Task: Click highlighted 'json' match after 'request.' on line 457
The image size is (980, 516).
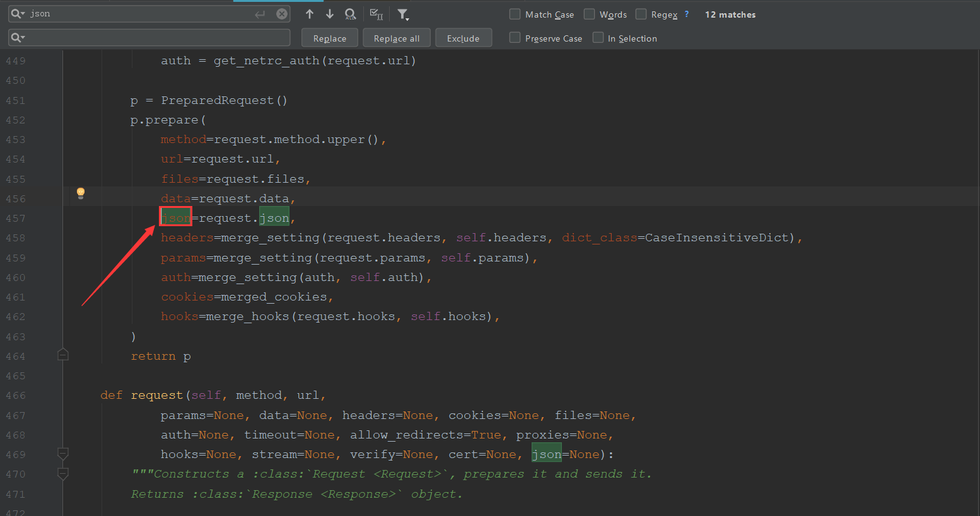Action: point(274,218)
